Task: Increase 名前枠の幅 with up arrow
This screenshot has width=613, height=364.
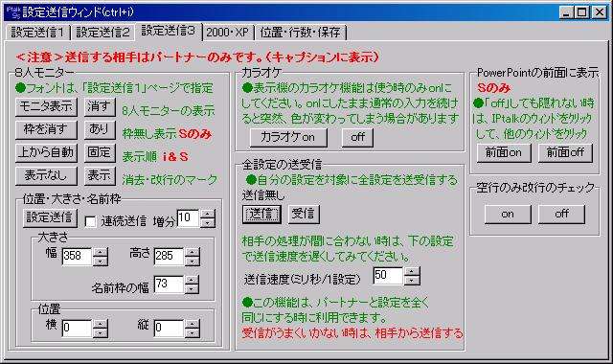Action: coord(193,280)
